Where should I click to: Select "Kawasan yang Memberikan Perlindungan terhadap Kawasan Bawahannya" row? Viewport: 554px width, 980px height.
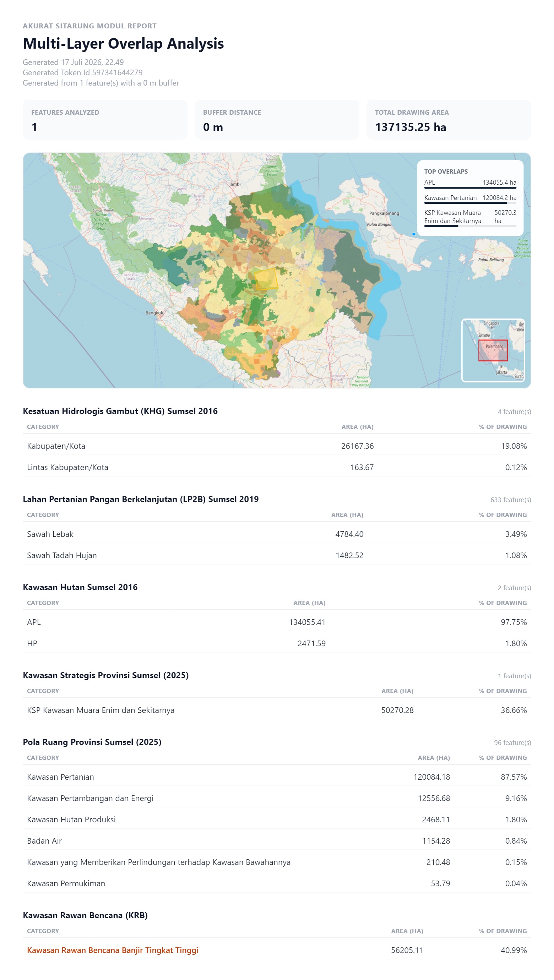pos(277,862)
